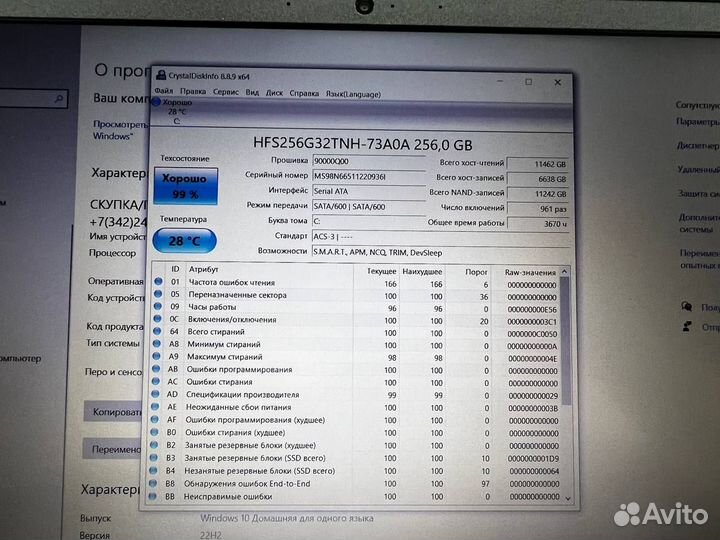
Task: Open the Диск menu
Action: [274, 93]
